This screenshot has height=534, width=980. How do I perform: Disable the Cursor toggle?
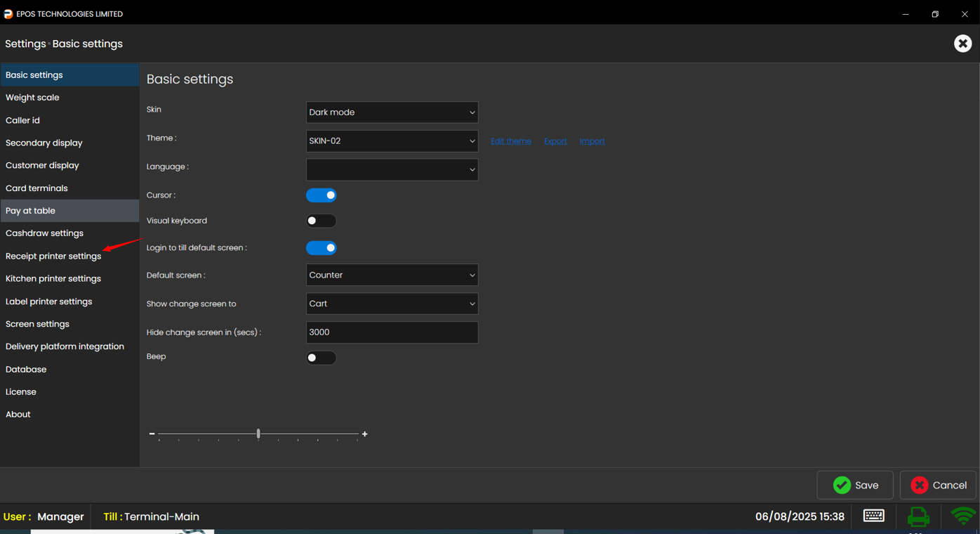322,195
